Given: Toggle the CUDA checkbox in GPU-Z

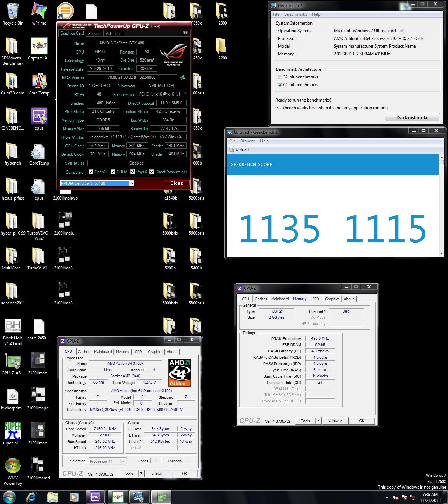Looking at the screenshot, I should tap(113, 172).
